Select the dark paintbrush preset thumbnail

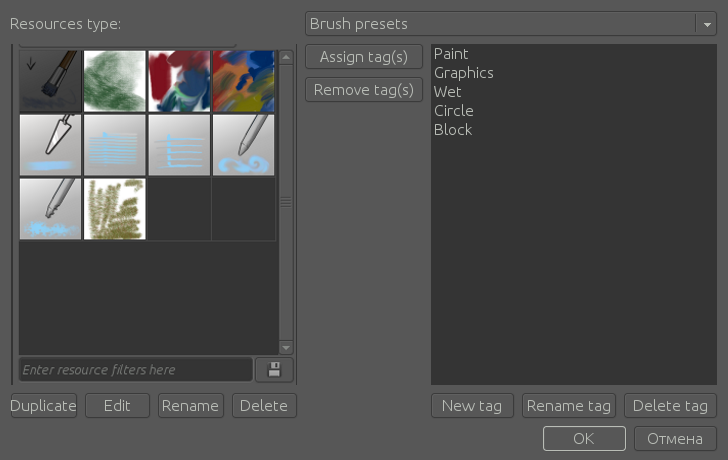coord(51,81)
